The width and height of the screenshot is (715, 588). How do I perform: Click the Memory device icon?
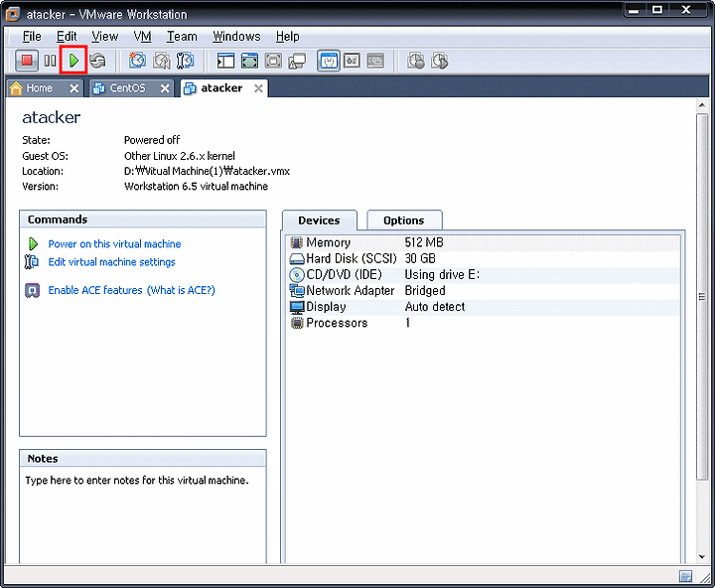click(x=296, y=242)
